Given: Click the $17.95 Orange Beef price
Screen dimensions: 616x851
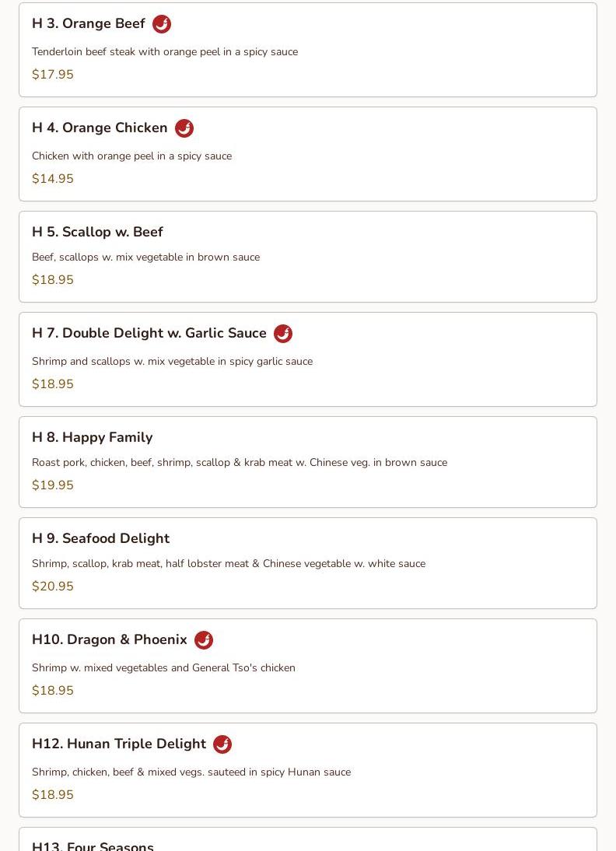Looking at the screenshot, I should point(53,75).
